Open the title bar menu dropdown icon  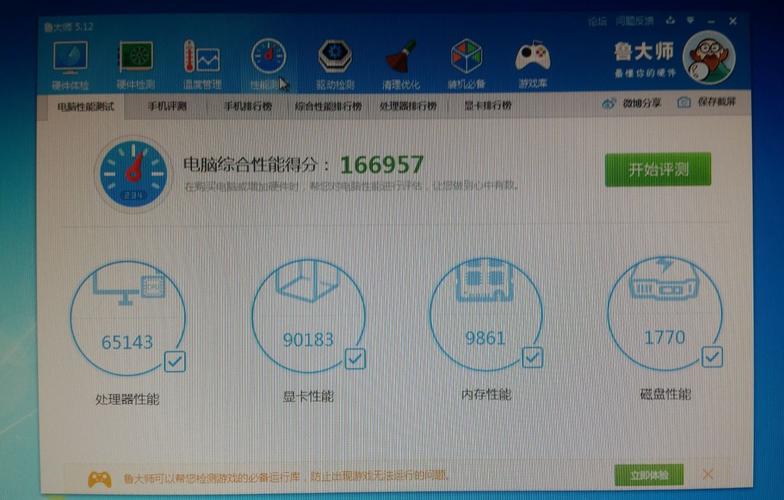pyautogui.click(x=690, y=20)
